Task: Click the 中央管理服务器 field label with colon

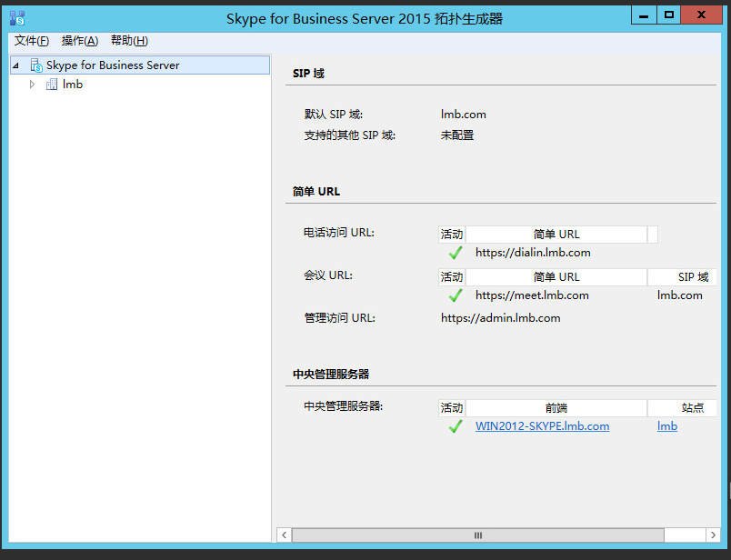Action: pos(343,406)
